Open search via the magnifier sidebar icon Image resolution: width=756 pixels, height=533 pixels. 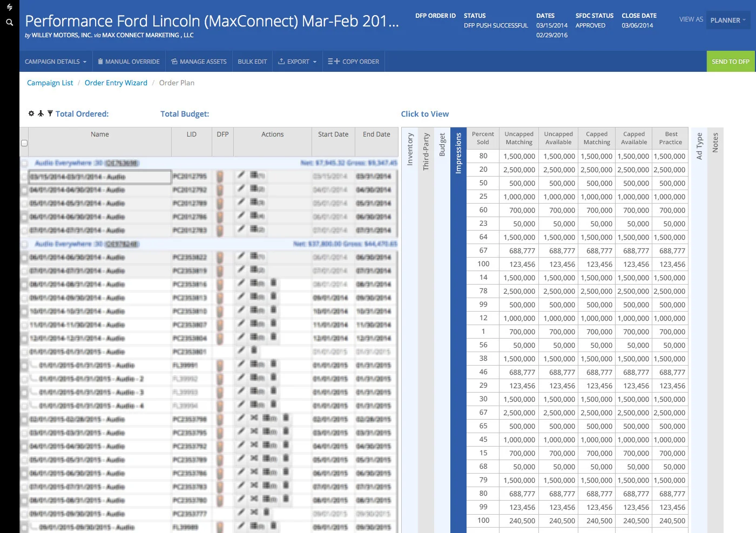9,22
